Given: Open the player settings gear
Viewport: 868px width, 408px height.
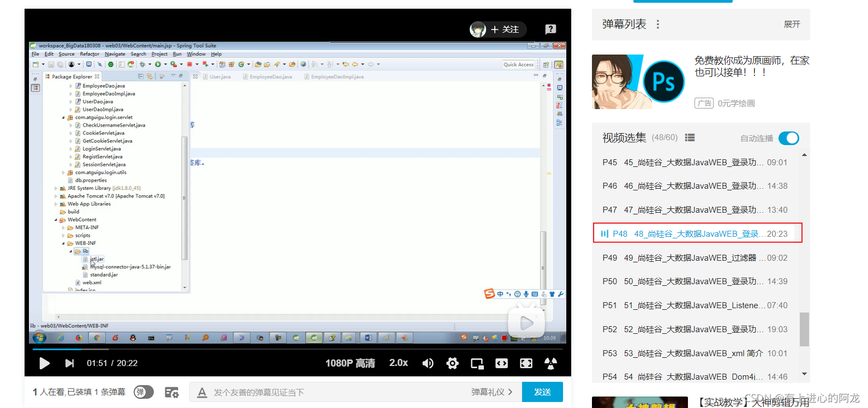Looking at the screenshot, I should click(x=452, y=363).
